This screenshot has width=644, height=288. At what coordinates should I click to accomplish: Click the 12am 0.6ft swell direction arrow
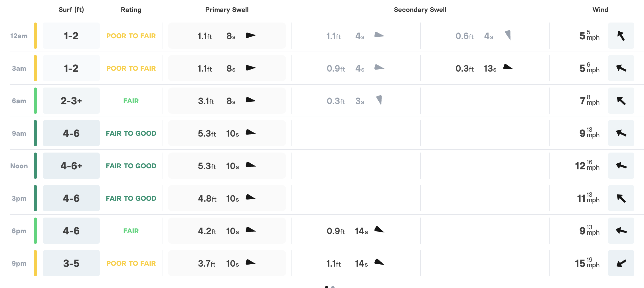508,35
